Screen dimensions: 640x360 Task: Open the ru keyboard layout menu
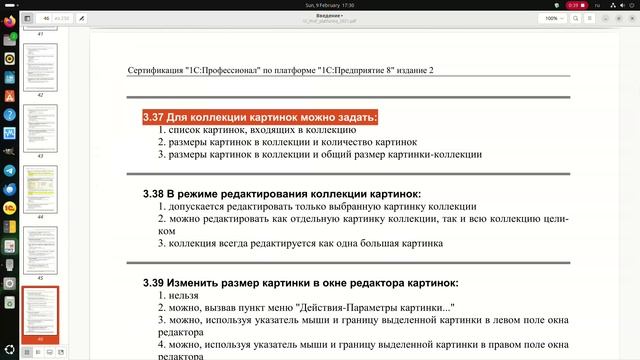coord(598,5)
